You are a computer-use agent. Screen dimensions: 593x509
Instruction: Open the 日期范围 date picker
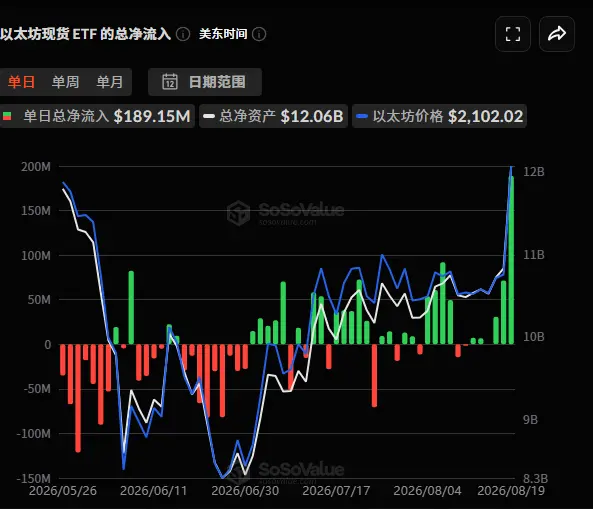click(x=205, y=82)
